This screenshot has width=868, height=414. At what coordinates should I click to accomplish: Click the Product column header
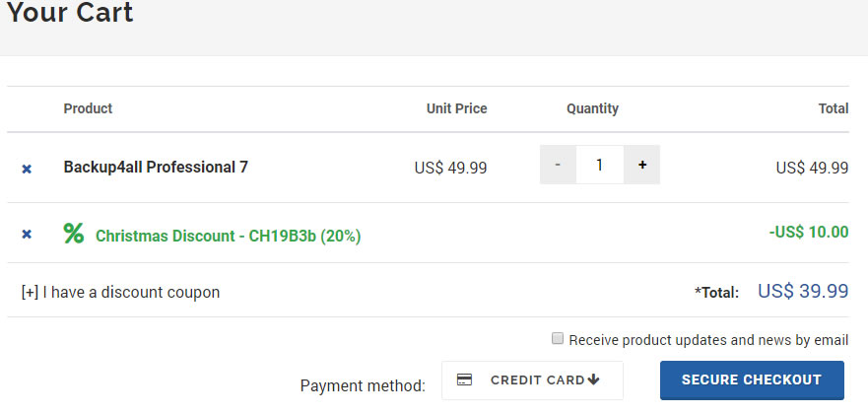tap(88, 108)
